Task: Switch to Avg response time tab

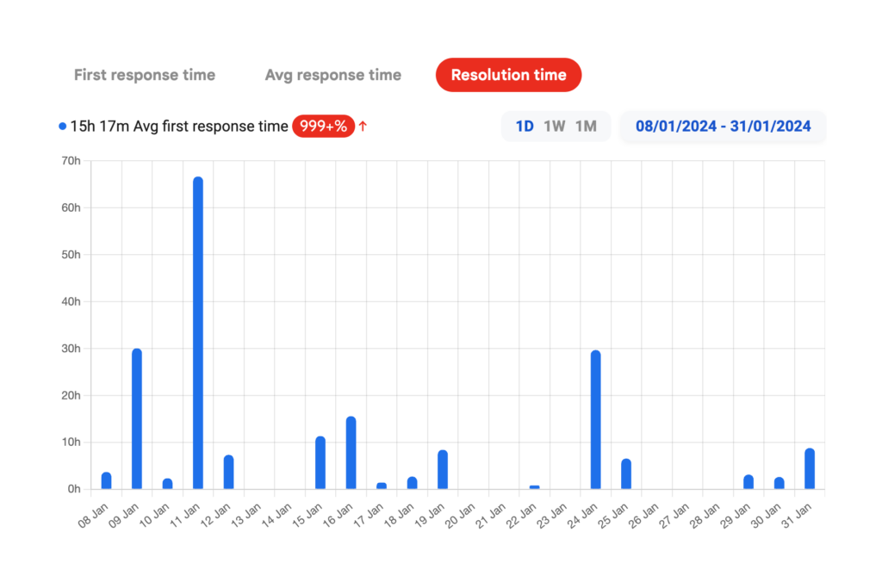Action: pyautogui.click(x=333, y=75)
